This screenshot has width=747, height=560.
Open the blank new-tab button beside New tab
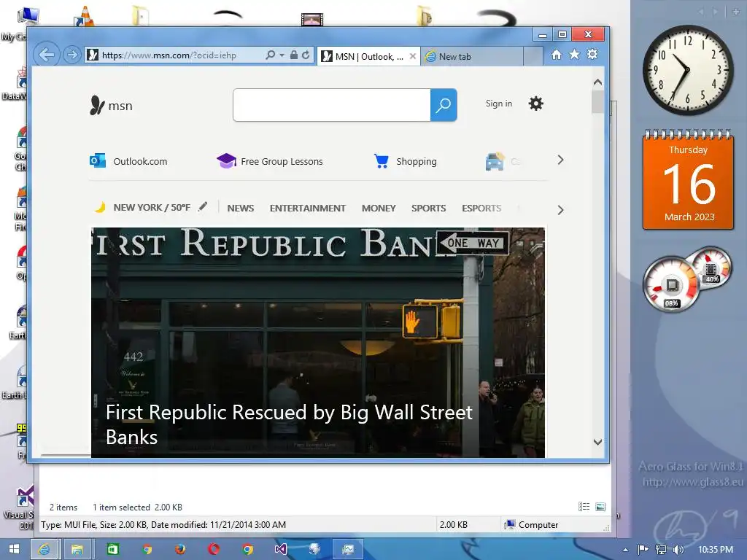[x=533, y=56]
